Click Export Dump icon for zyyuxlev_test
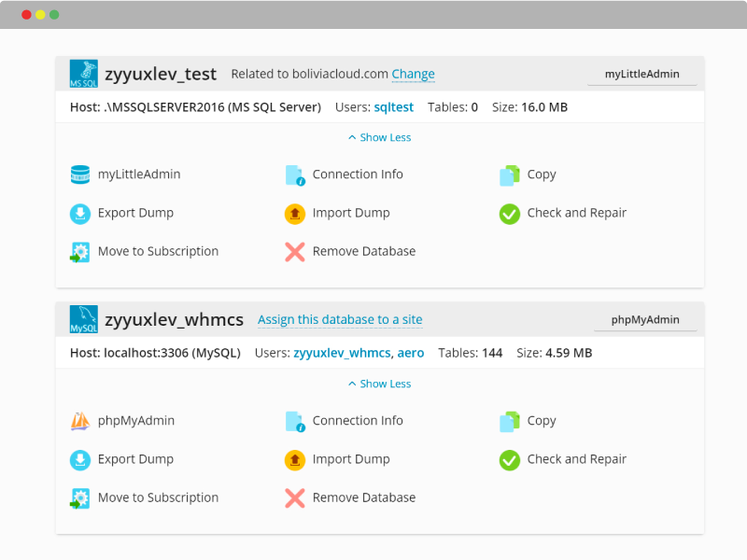Screen dimensions: 747x560 [80, 214]
